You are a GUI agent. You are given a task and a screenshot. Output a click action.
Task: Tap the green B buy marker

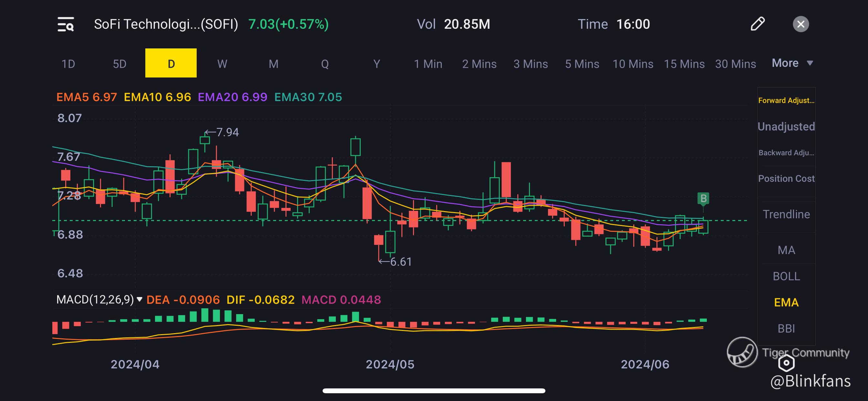(x=703, y=199)
